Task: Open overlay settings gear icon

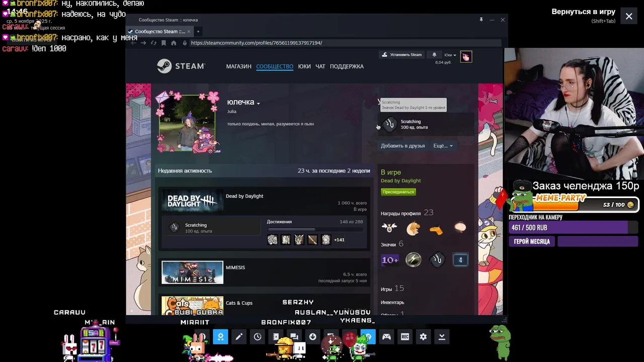Action: [x=423, y=337]
